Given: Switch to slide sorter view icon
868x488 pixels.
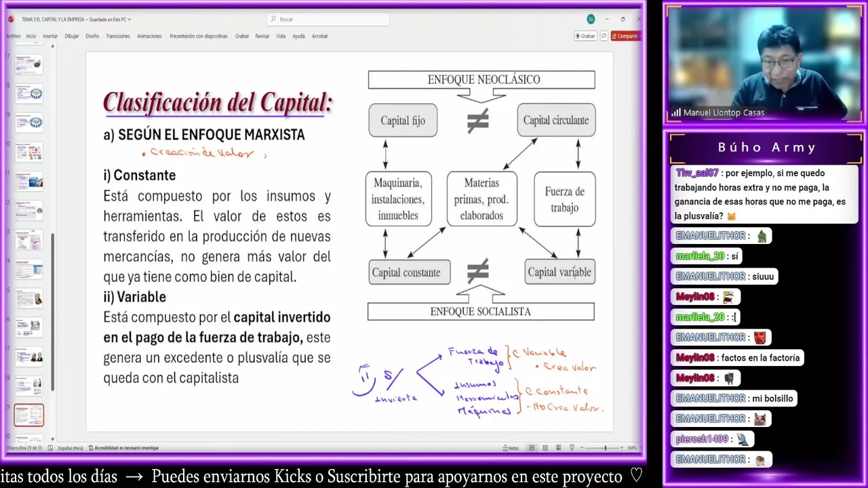Looking at the screenshot, I should (x=545, y=448).
